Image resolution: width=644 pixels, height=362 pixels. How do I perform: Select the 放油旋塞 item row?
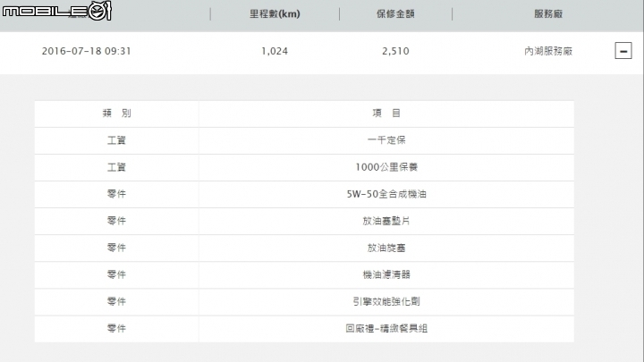click(304, 248)
